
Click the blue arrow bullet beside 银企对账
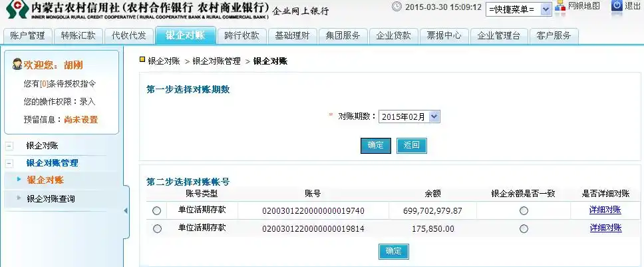point(19,178)
